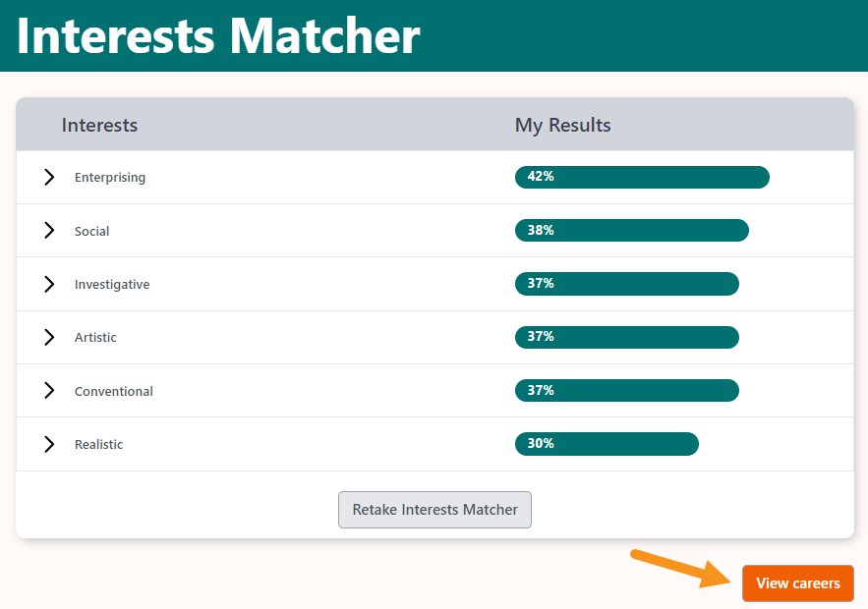
Task: Expand the Investigative interest chevron
Action: click(49, 284)
